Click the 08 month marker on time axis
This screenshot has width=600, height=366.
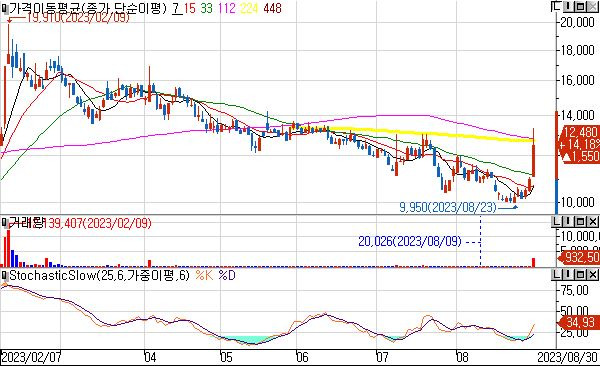tap(462, 358)
